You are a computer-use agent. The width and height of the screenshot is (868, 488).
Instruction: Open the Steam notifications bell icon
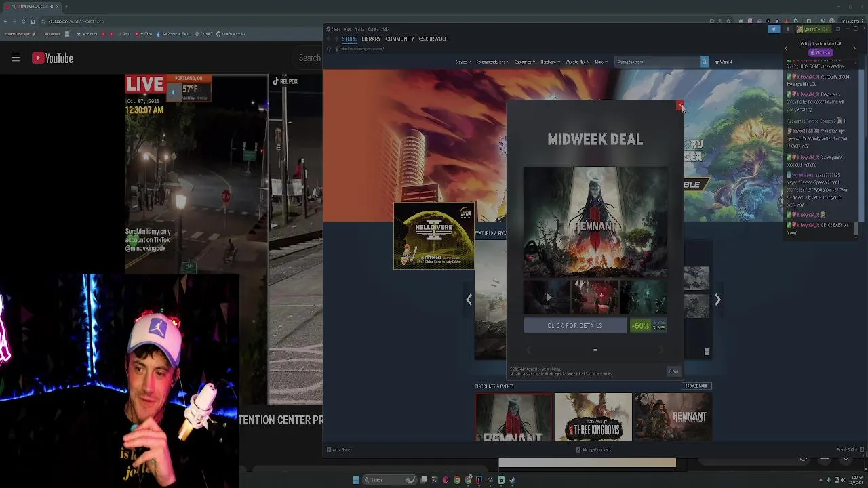pos(788,29)
